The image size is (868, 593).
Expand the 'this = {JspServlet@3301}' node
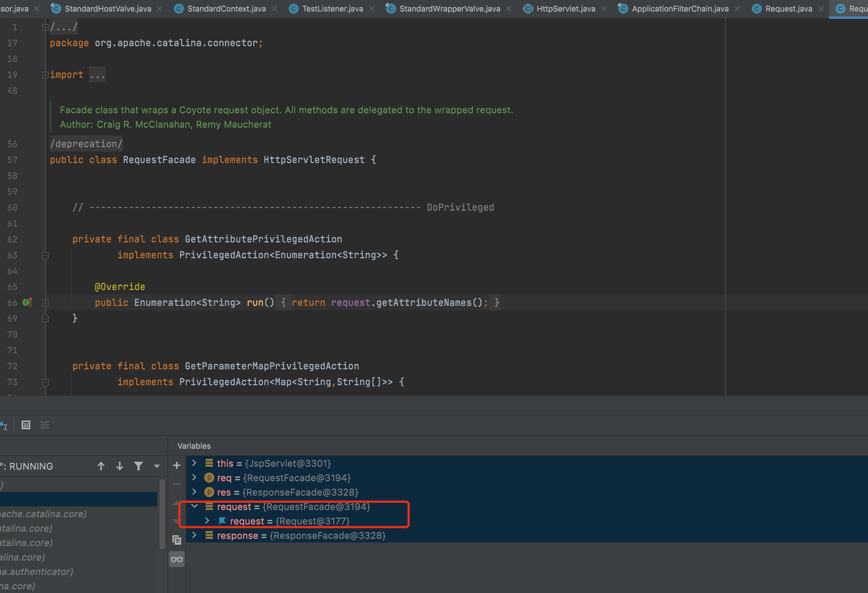coord(194,463)
